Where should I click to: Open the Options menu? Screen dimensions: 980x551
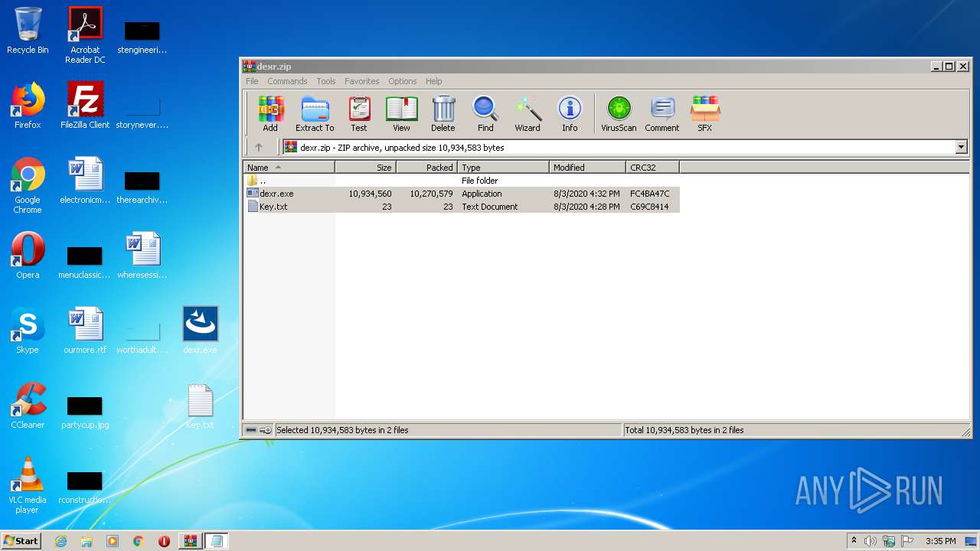click(403, 81)
